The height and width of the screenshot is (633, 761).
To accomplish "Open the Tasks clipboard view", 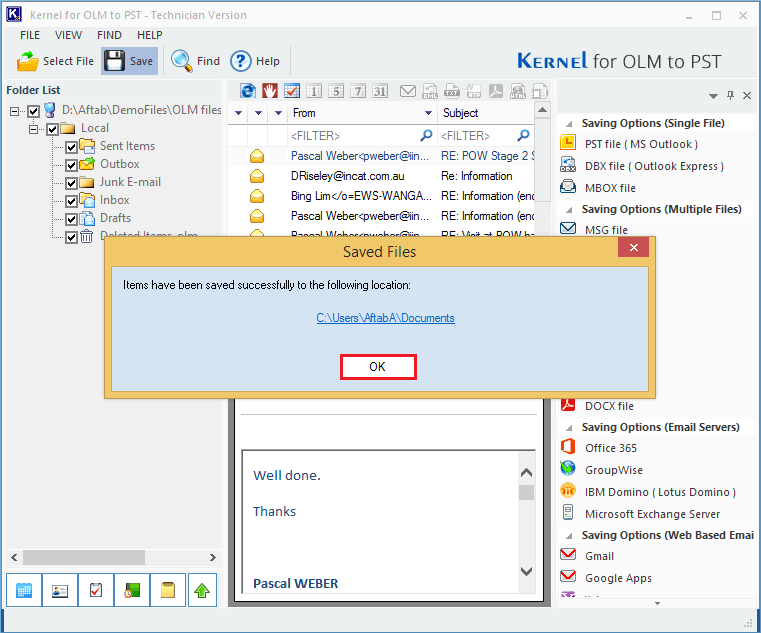I will [96, 590].
